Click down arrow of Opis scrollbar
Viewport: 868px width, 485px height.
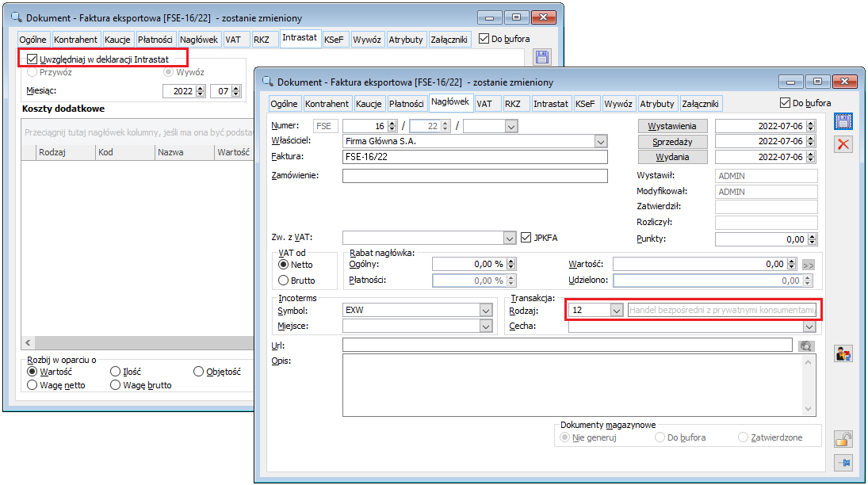[809, 409]
